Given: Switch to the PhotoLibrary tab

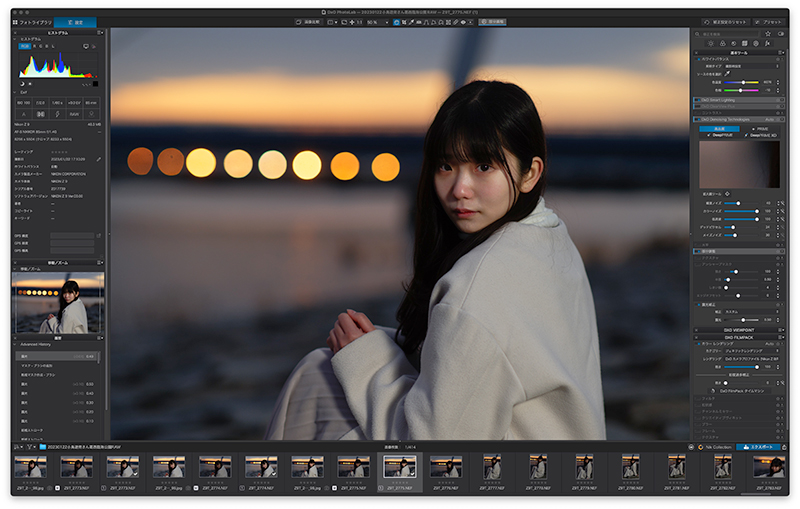Looking at the screenshot, I should click(32, 22).
